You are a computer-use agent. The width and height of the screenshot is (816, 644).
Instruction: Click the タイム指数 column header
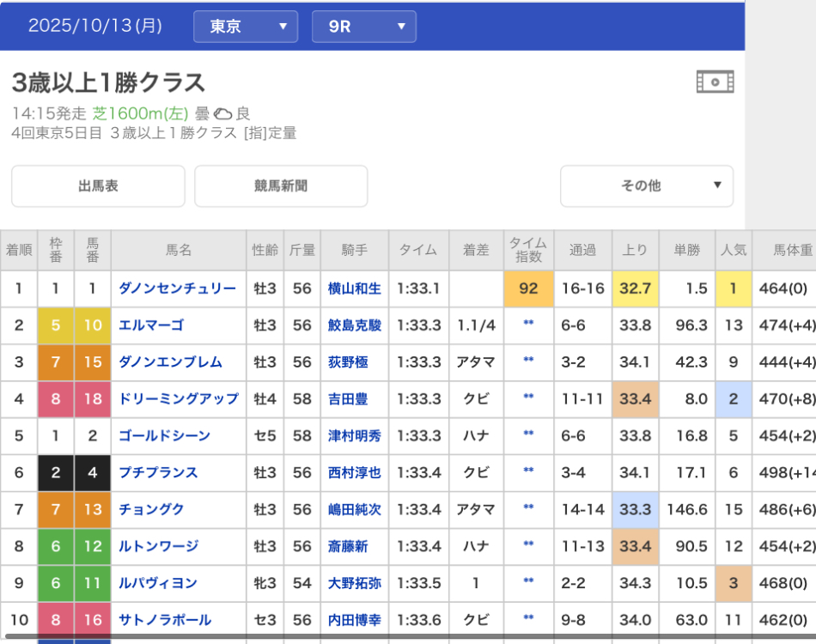(x=528, y=250)
